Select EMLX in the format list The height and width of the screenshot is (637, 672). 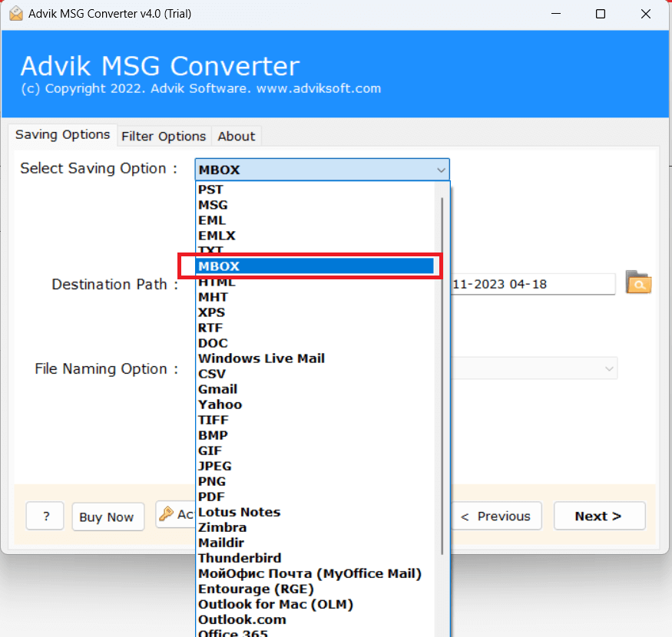[x=316, y=236]
